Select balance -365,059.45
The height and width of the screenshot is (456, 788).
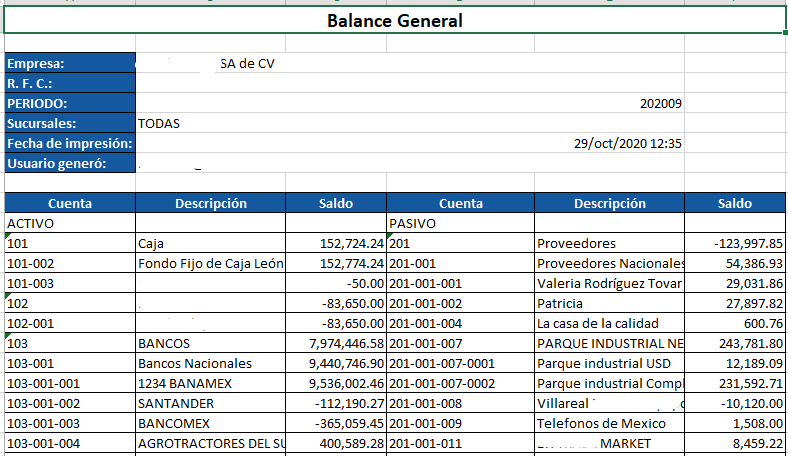coord(336,423)
